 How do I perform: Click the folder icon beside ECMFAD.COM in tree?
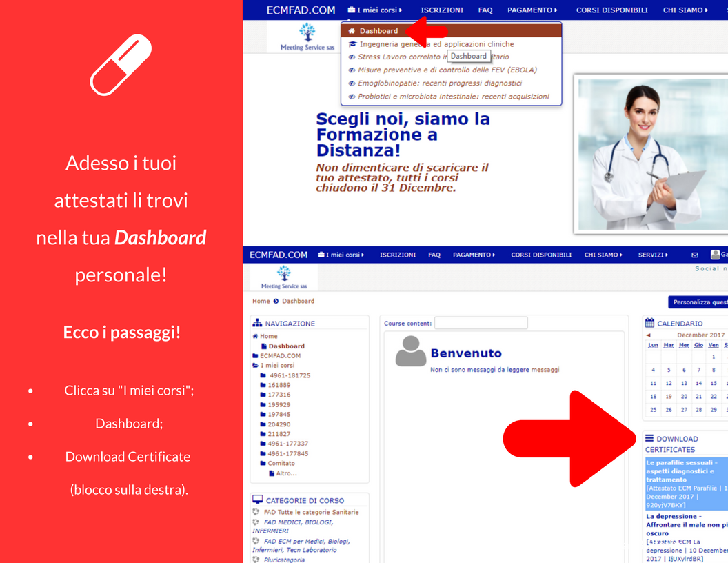coord(255,356)
